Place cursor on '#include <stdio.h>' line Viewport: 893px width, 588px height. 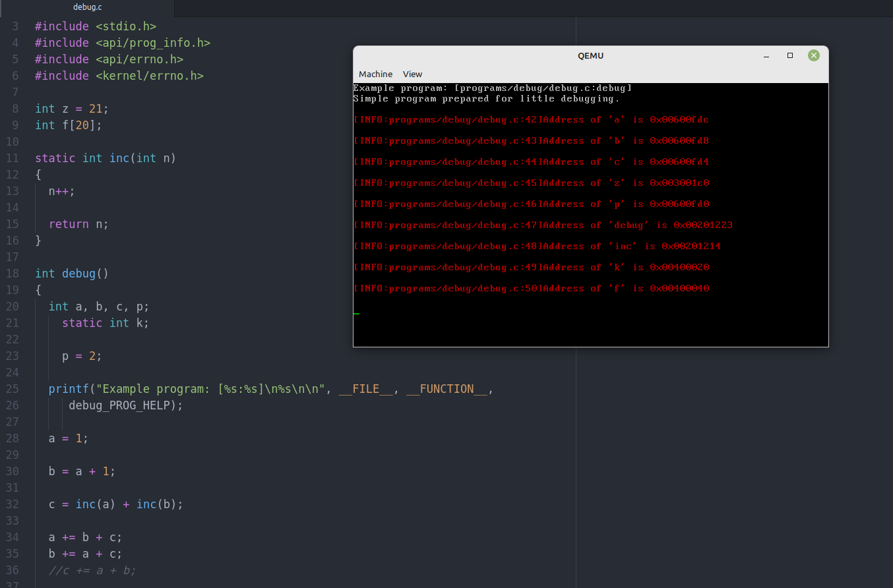click(96, 26)
